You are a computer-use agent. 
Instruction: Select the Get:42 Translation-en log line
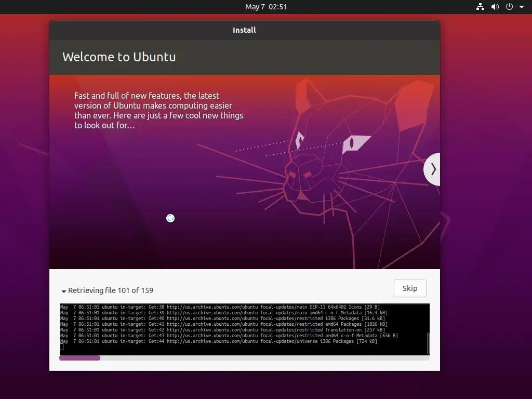tap(222, 330)
